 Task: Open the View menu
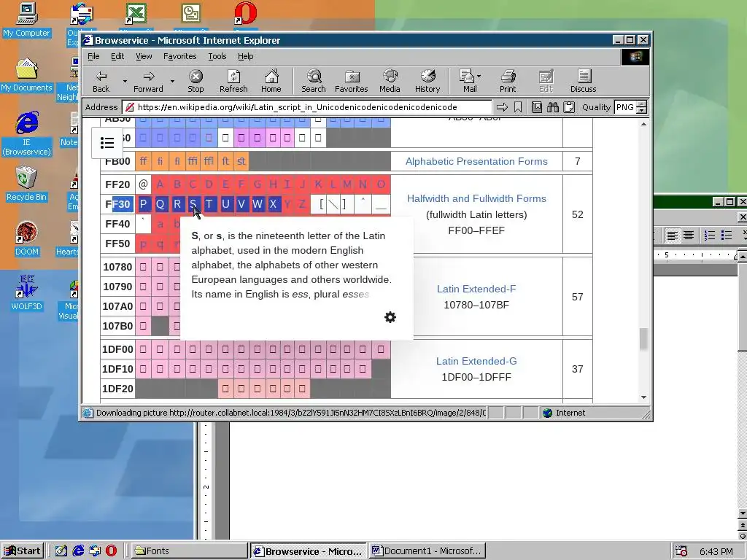tap(144, 56)
